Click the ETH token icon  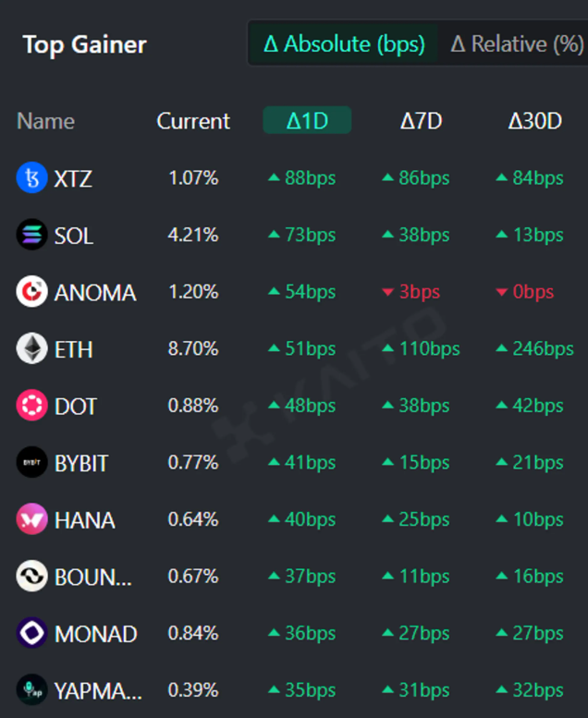tap(31, 349)
